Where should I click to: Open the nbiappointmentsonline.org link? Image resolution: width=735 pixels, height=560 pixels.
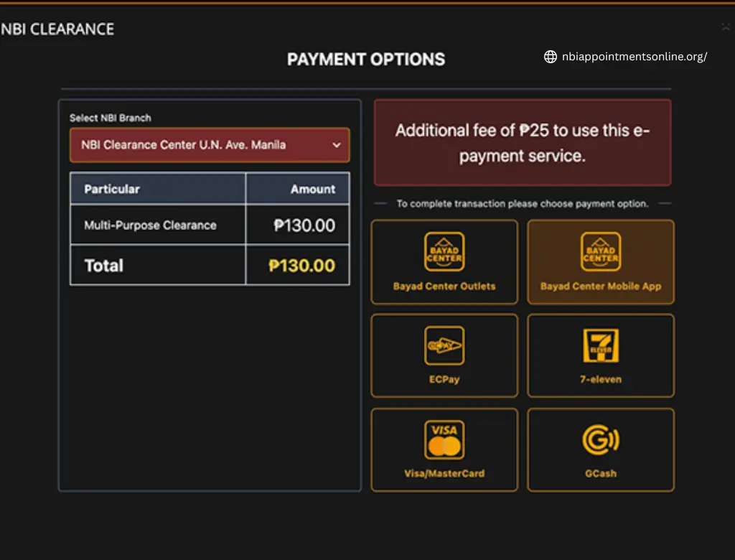(635, 57)
